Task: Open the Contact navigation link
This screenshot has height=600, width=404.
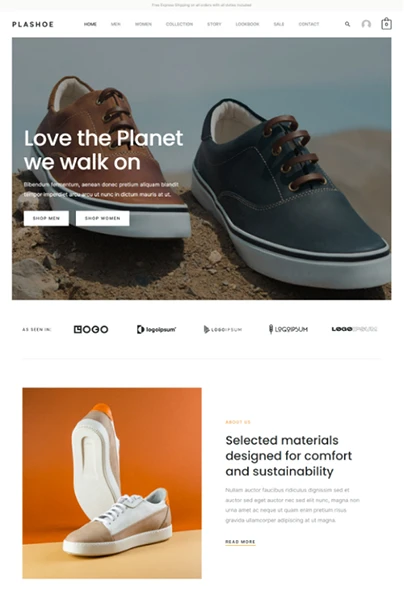Action: click(x=309, y=24)
